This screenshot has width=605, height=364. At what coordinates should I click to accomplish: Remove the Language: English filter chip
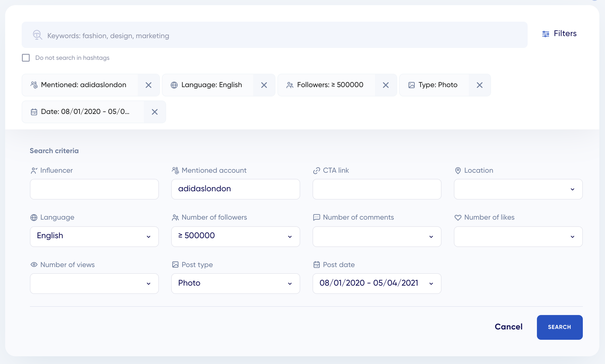tap(264, 85)
